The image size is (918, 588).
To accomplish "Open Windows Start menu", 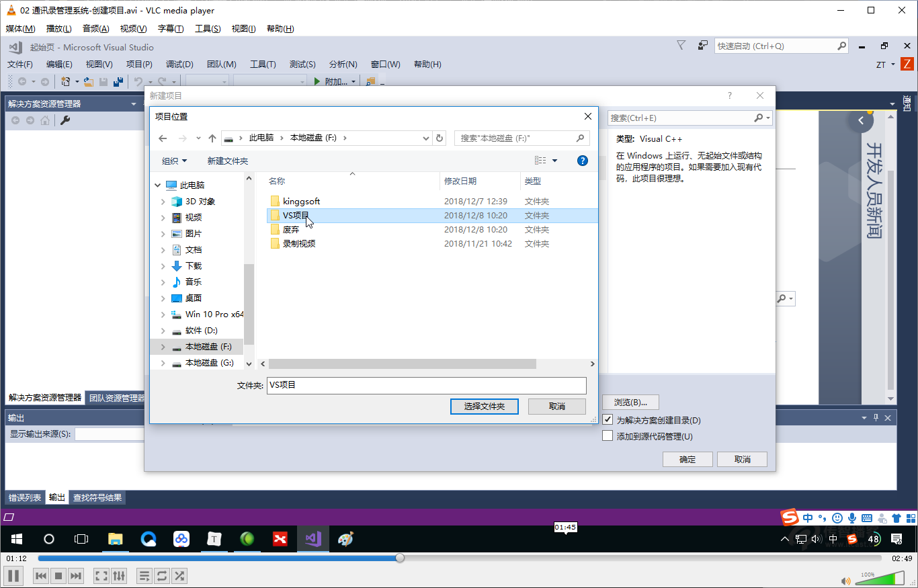I will point(16,539).
